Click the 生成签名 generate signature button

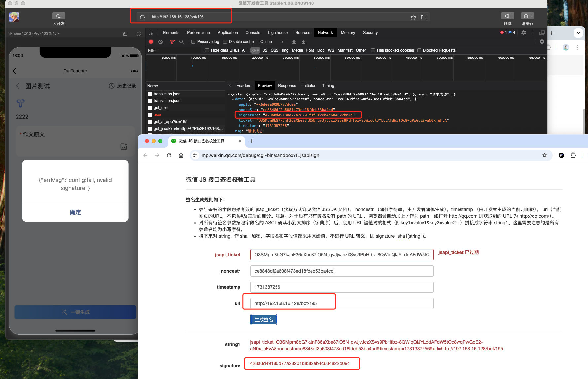click(x=264, y=320)
